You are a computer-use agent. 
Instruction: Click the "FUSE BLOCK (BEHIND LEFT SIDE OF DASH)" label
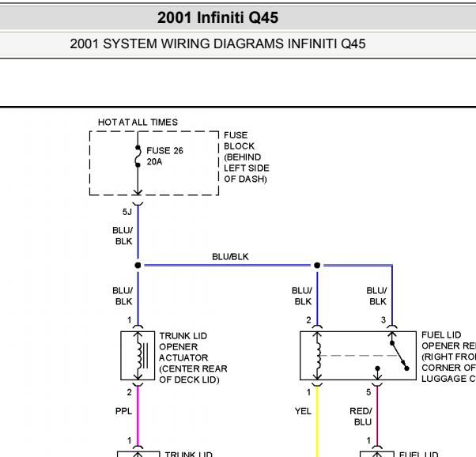coord(247,157)
